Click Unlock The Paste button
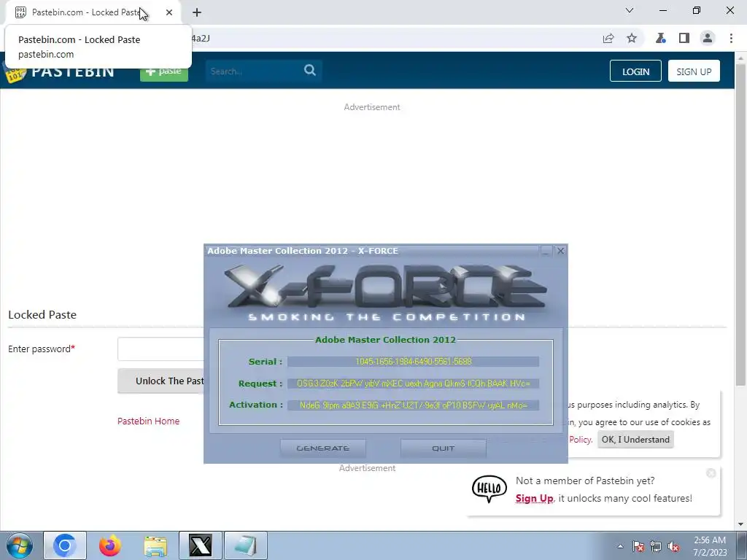This screenshot has width=747, height=560. 161,381
